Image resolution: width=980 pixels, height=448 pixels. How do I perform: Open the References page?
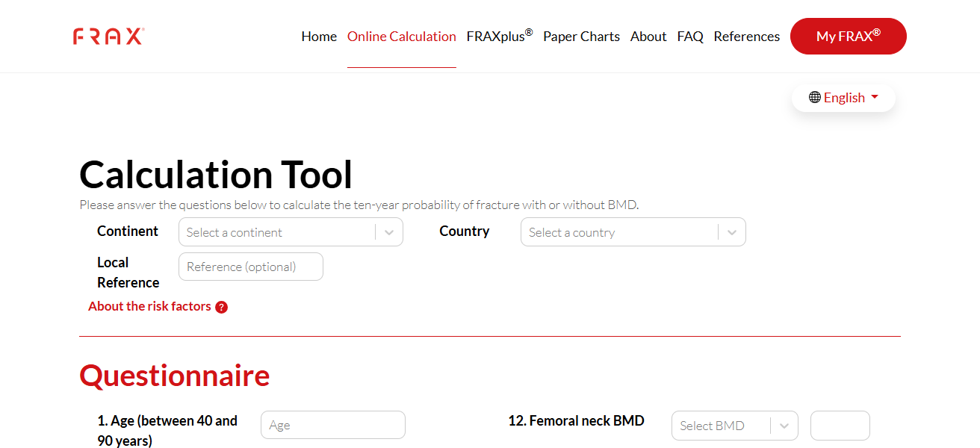pos(746,37)
